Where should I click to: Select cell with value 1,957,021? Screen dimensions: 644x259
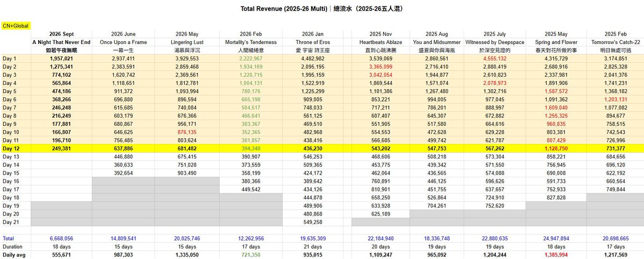click(x=61, y=59)
